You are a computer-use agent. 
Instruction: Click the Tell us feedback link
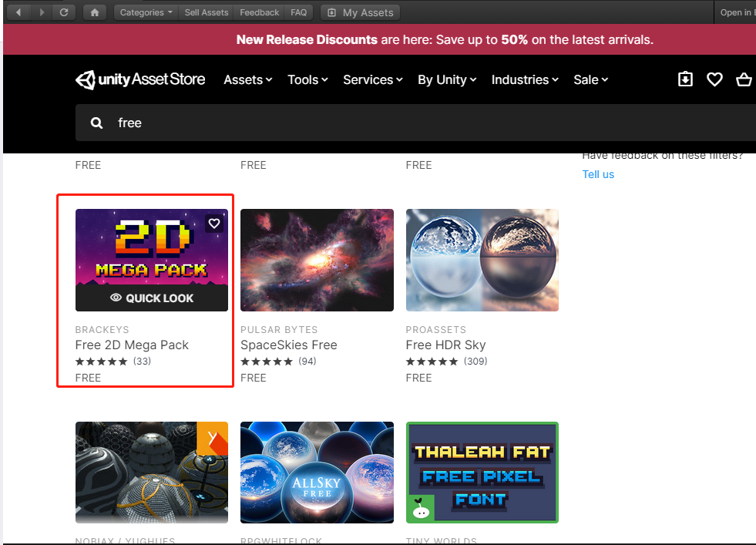pyautogui.click(x=598, y=174)
